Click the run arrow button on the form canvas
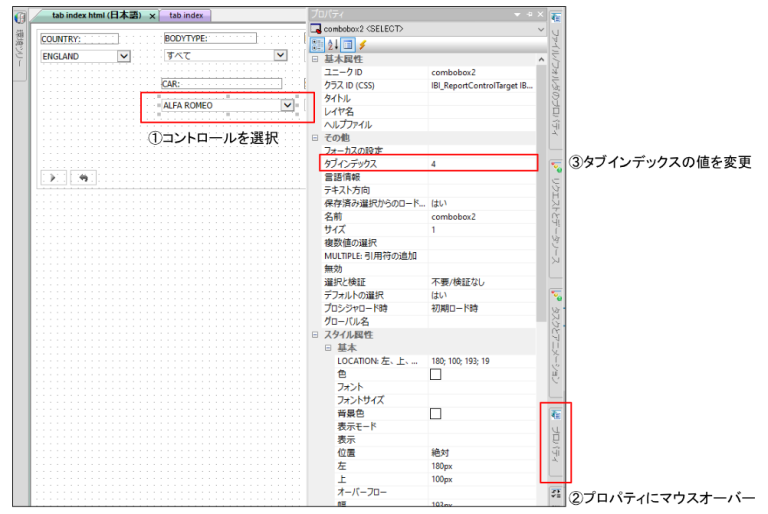Viewport: 768px width, 514px height. pyautogui.click(x=52, y=177)
